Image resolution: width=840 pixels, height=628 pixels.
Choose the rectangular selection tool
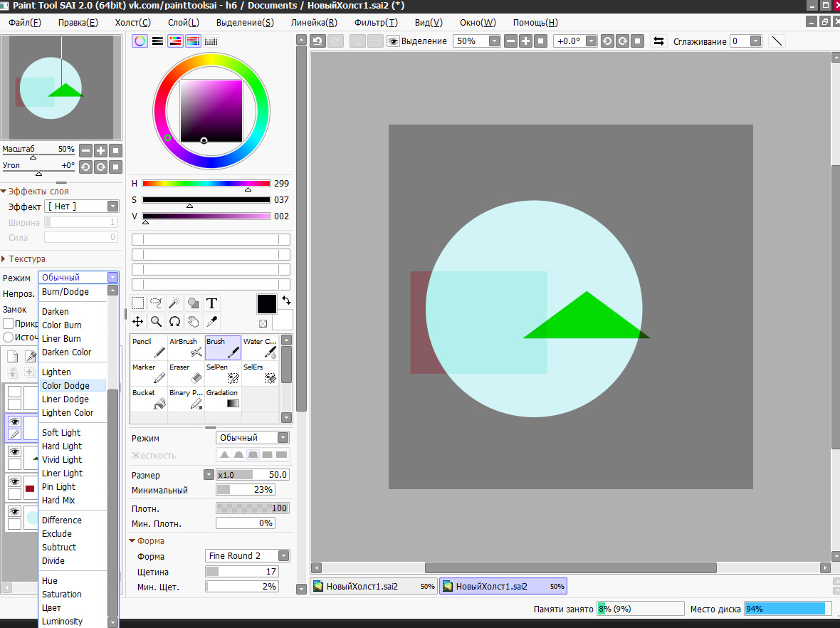click(137, 303)
